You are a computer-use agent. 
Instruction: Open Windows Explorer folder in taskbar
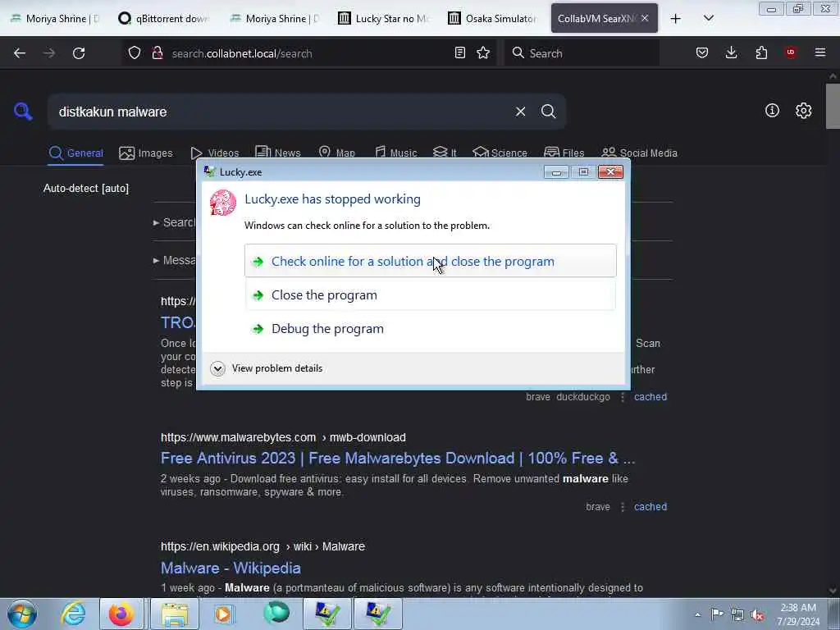[175, 614]
